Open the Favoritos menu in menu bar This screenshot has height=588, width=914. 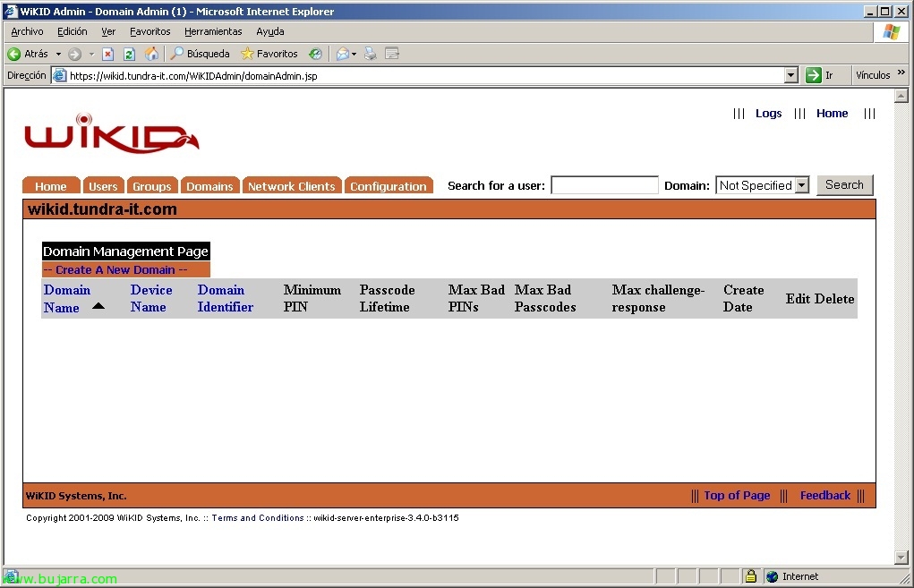(x=149, y=31)
